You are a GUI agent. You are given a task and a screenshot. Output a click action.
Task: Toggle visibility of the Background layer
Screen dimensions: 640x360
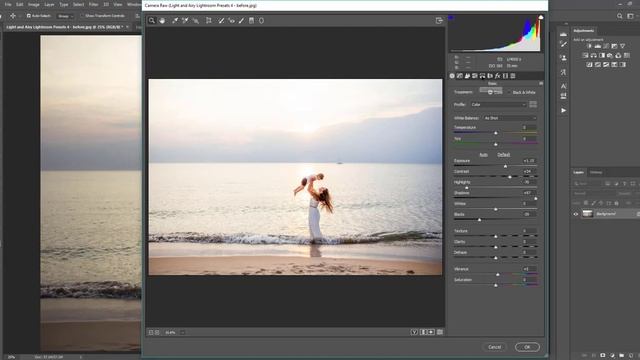point(576,214)
